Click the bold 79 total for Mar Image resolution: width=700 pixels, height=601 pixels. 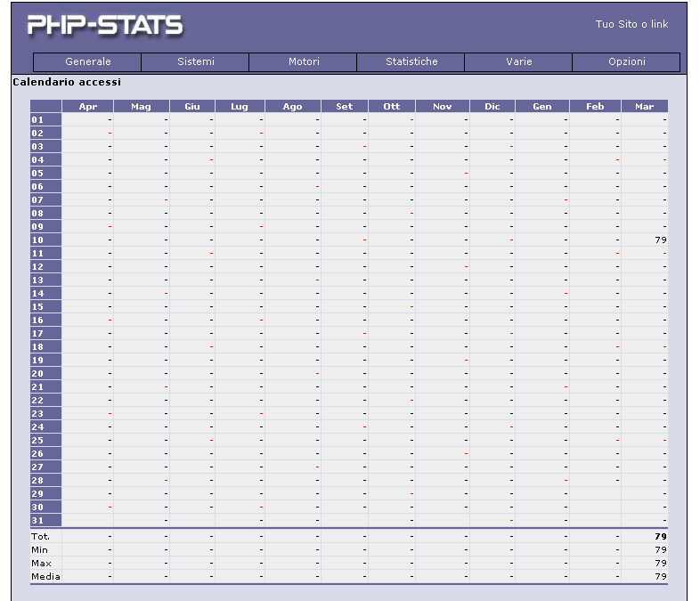click(x=660, y=537)
